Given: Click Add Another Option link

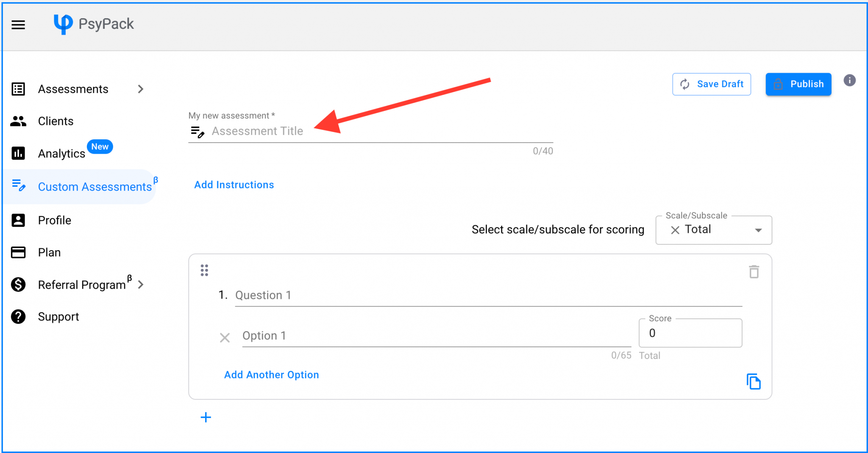Looking at the screenshot, I should (271, 375).
